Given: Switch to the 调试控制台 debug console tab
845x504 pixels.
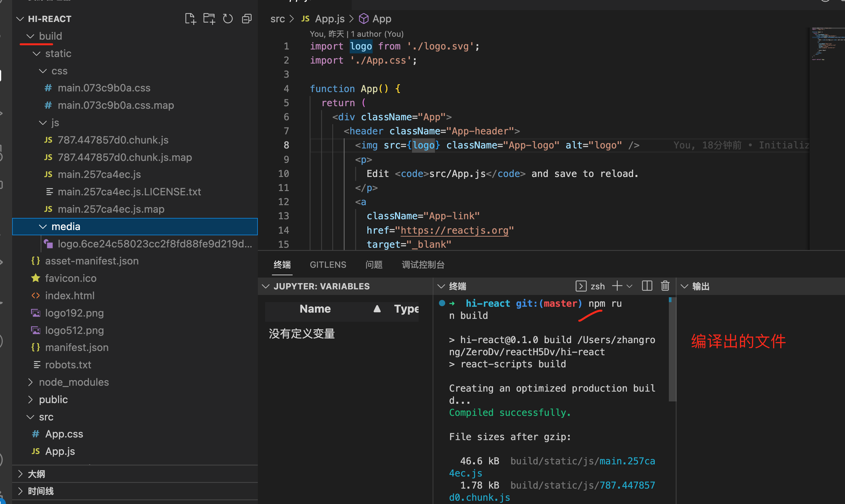Looking at the screenshot, I should pyautogui.click(x=423, y=264).
